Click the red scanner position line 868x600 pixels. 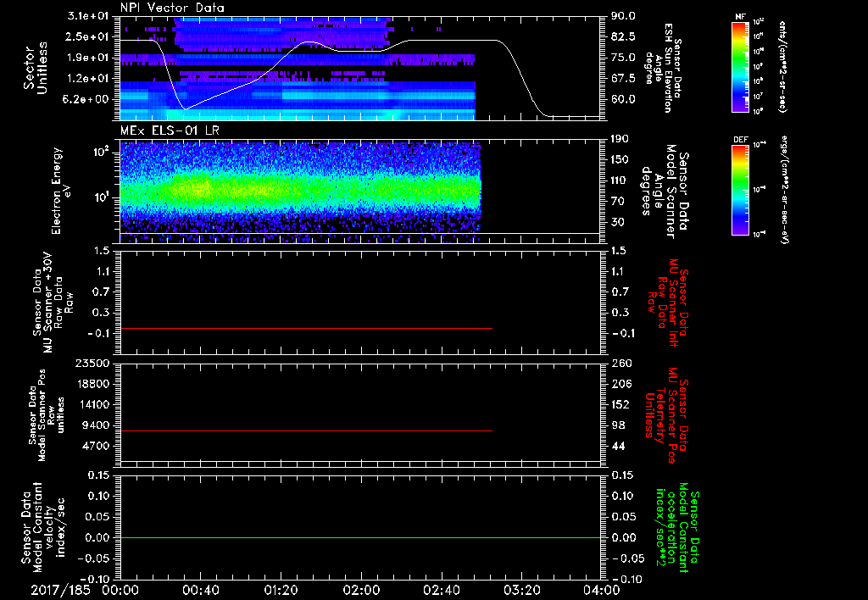pyautogui.click(x=306, y=431)
